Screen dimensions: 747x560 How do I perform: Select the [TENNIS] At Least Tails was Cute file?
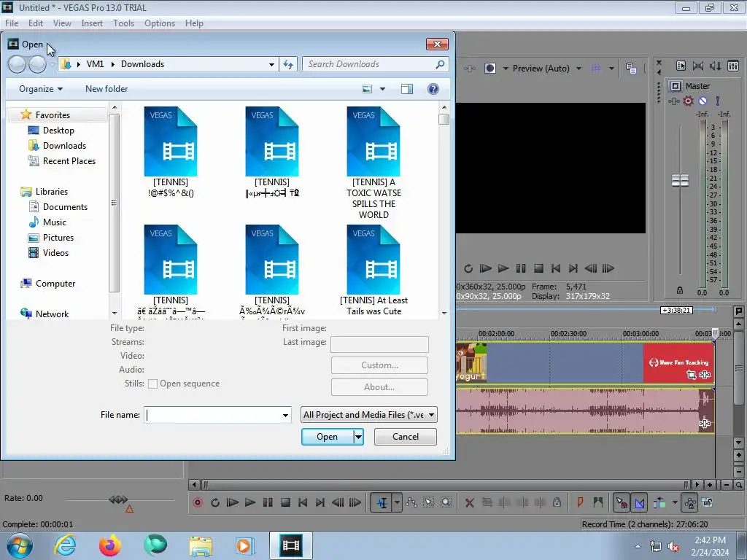pos(373,270)
